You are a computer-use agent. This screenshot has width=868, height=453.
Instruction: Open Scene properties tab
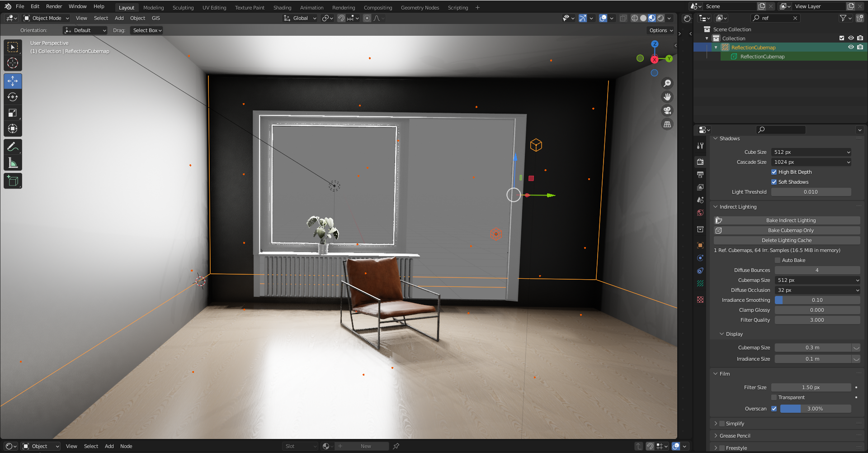700,200
